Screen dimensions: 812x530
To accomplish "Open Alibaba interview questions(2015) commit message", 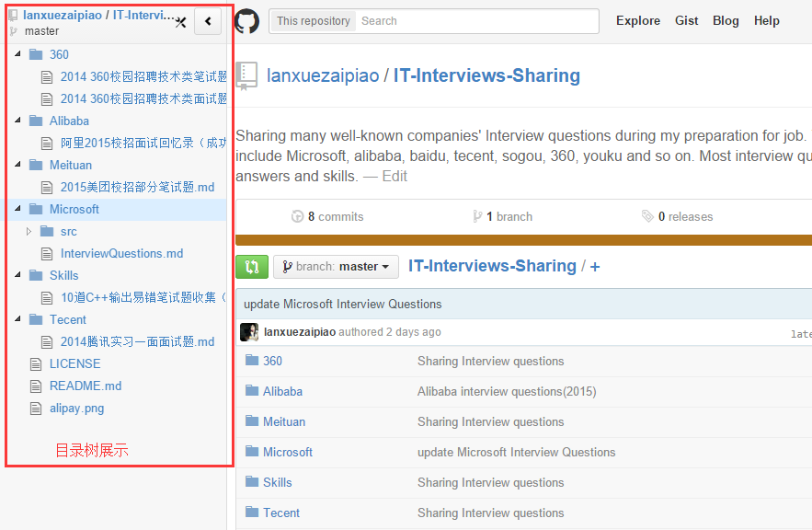I will pos(507,392).
